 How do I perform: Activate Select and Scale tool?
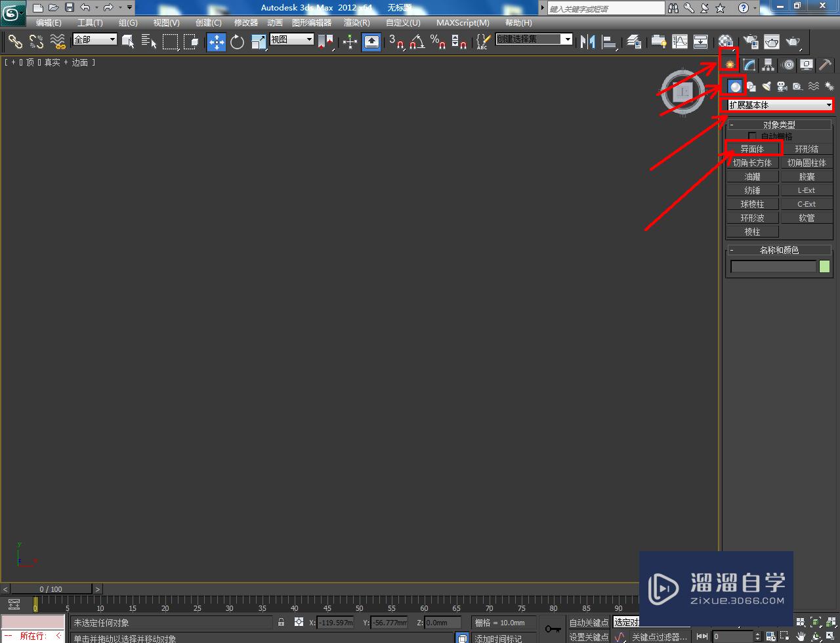coord(259,41)
